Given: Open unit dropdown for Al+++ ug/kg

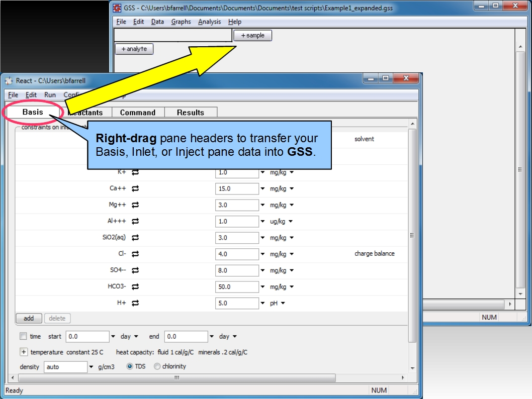Looking at the screenshot, I should tap(291, 222).
